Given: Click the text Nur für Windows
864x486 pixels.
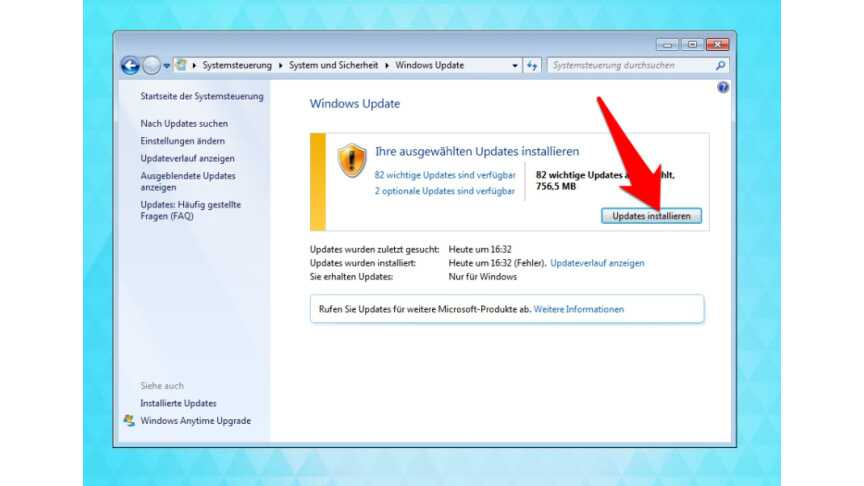Looking at the screenshot, I should (x=483, y=277).
